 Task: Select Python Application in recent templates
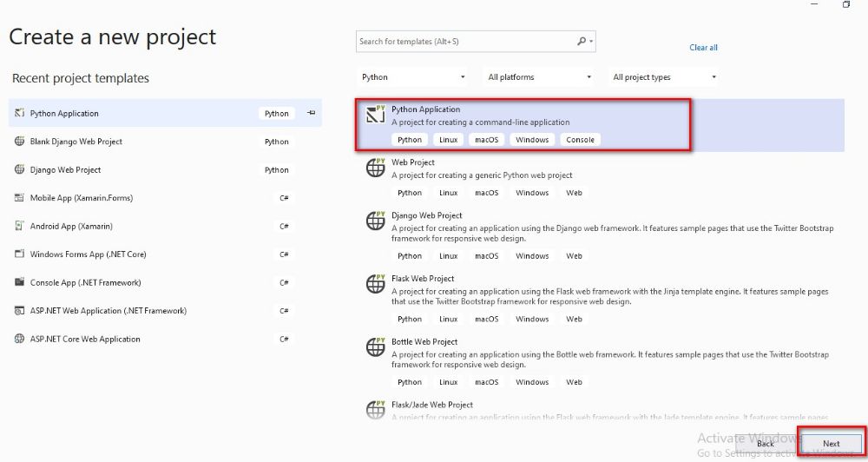point(165,113)
